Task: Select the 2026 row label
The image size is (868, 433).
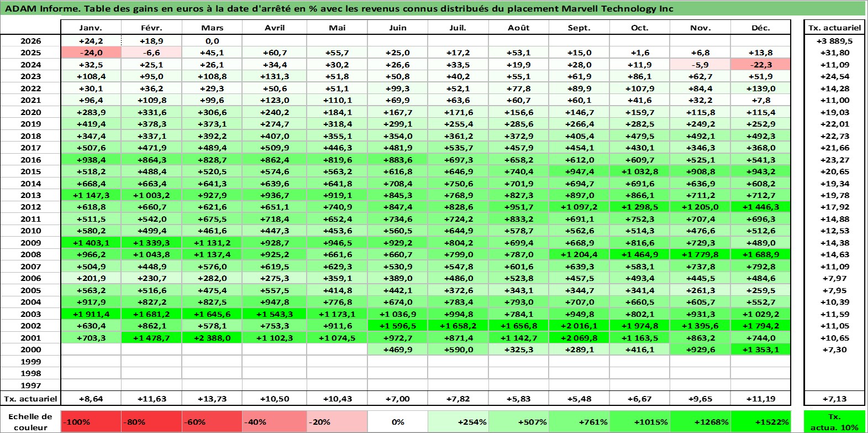Action: (x=30, y=41)
